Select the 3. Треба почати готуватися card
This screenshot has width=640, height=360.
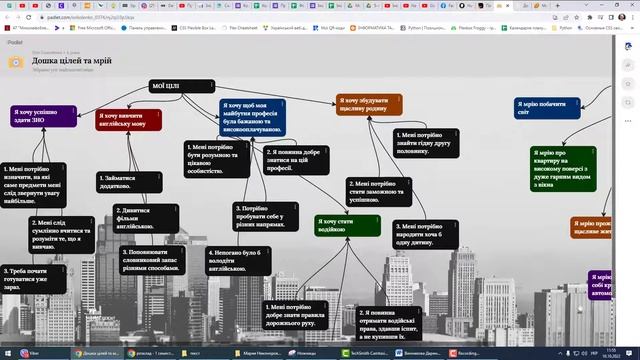tap(33, 279)
